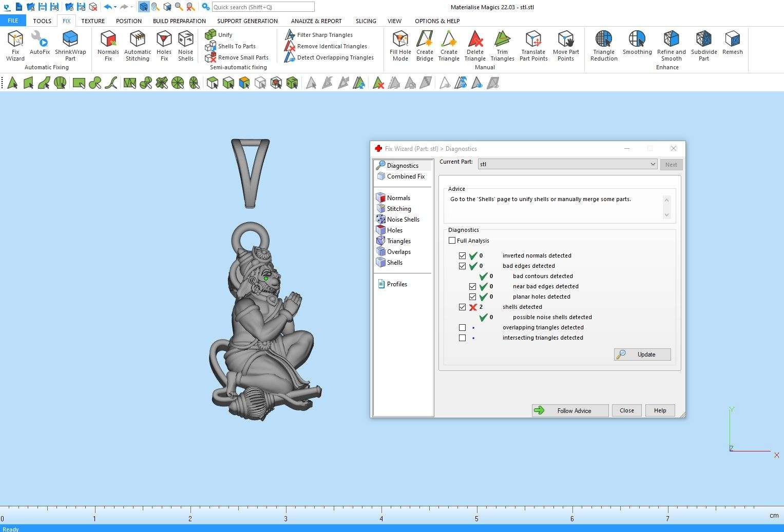Click the Remesh tool icon
Screen dimensions: 784x532
732,43
